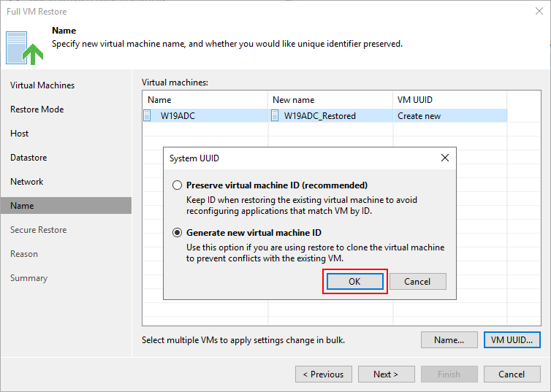551x392 pixels.
Task: Open the Name... settings button
Action: pyautogui.click(x=449, y=339)
